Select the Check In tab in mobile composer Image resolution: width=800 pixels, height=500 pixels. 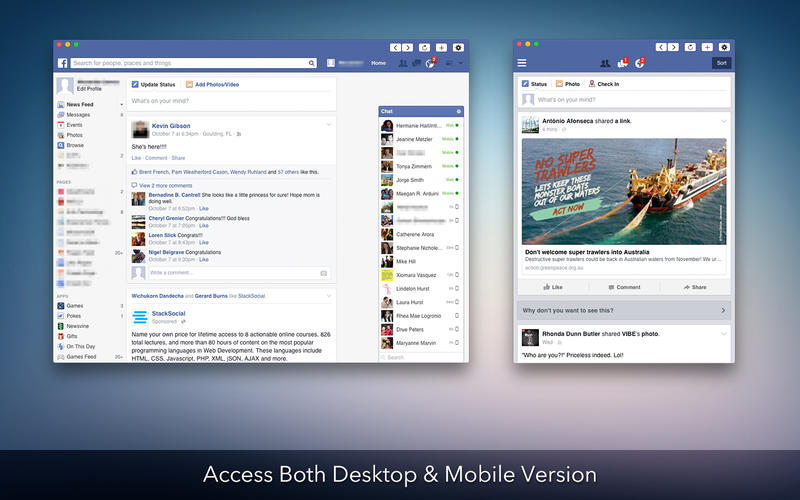(604, 84)
